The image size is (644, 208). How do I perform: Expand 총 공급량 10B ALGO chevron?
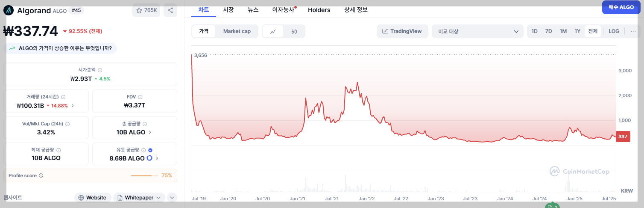pos(149,132)
